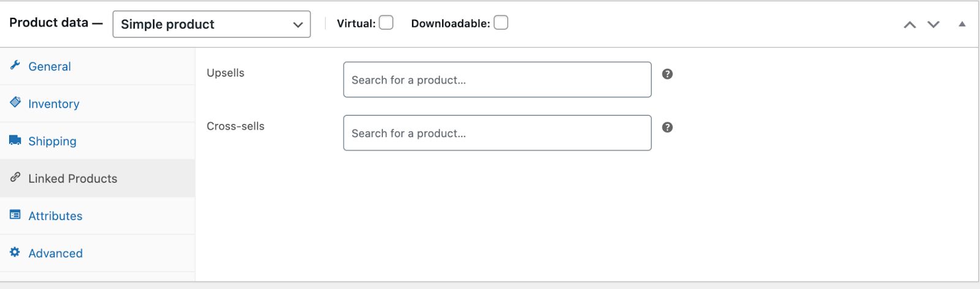The height and width of the screenshot is (289, 980).
Task: Click the Shipping truck icon
Action: coord(15,140)
